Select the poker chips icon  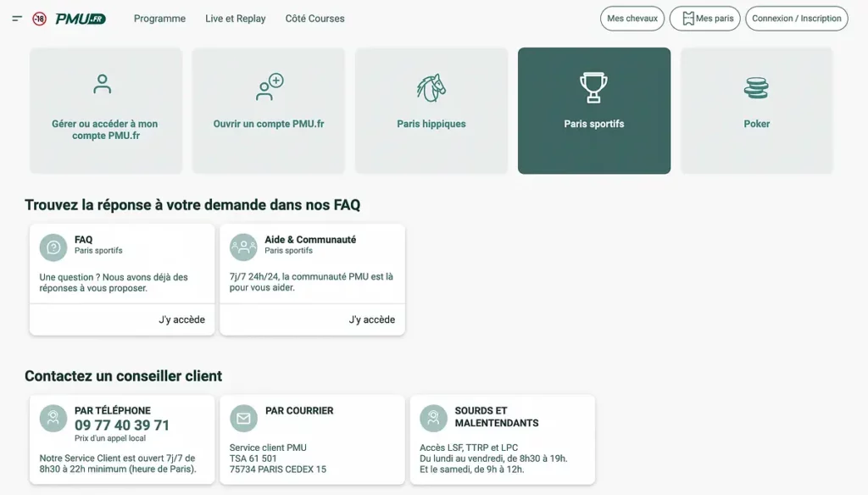click(x=756, y=86)
